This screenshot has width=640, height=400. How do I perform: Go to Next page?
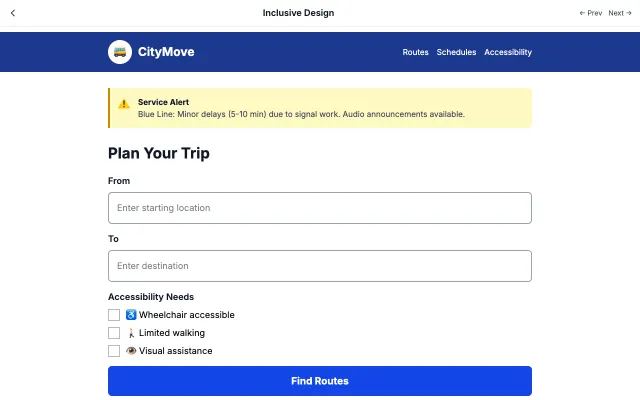tap(620, 13)
